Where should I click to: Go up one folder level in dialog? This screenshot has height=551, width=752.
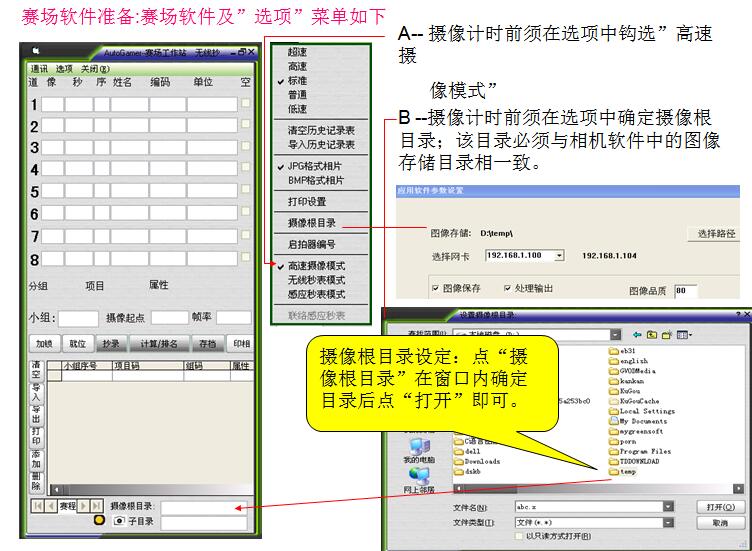point(652,335)
